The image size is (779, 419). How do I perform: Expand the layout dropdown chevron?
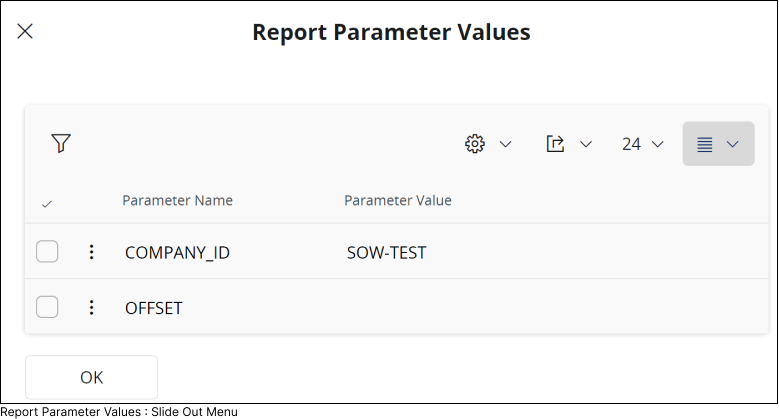[733, 144]
